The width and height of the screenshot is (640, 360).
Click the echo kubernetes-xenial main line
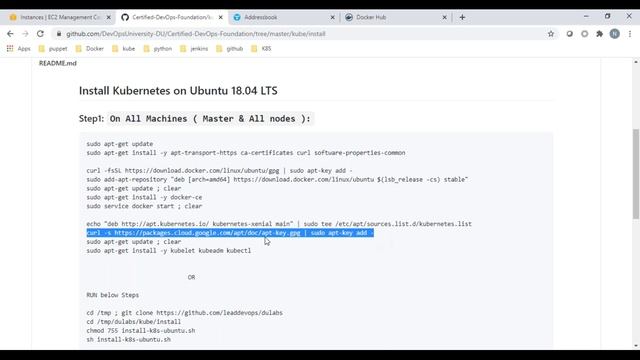click(x=279, y=224)
